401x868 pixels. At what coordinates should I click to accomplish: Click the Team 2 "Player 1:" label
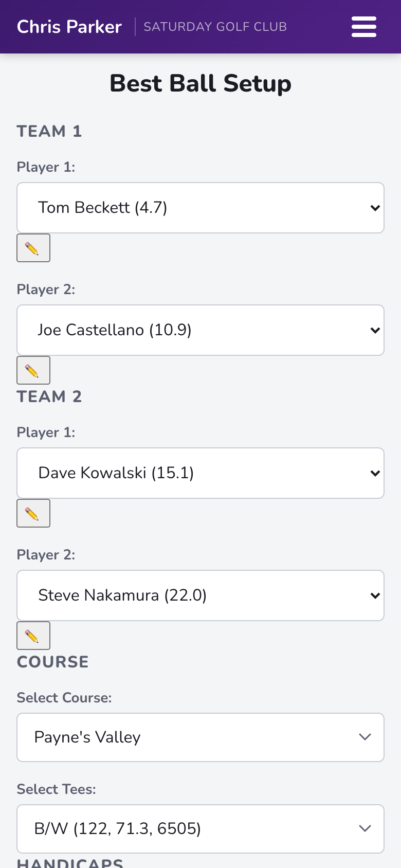(46, 432)
